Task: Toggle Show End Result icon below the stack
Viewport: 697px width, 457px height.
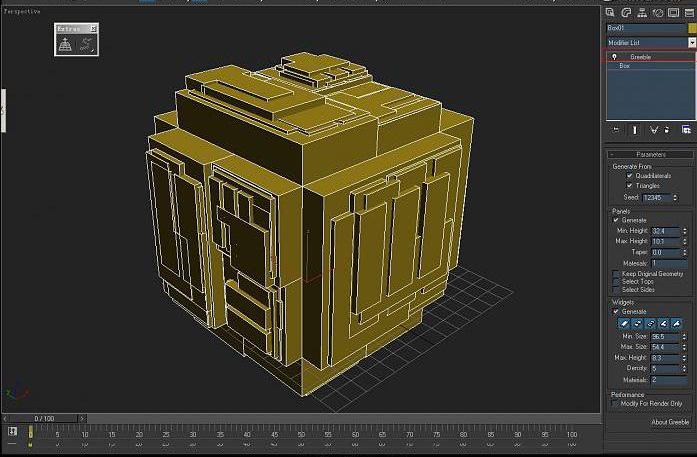Action: [x=635, y=130]
